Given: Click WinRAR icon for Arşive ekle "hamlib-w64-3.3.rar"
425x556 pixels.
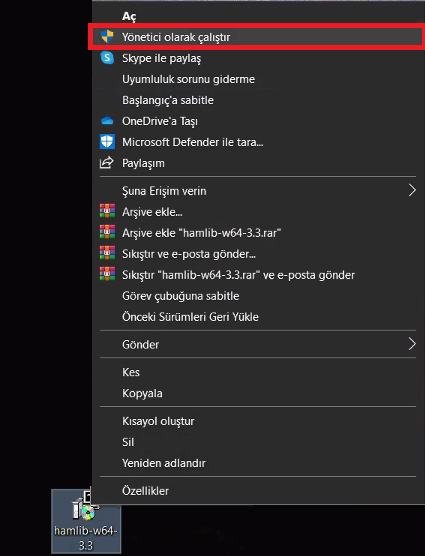Looking at the screenshot, I should click(107, 232).
